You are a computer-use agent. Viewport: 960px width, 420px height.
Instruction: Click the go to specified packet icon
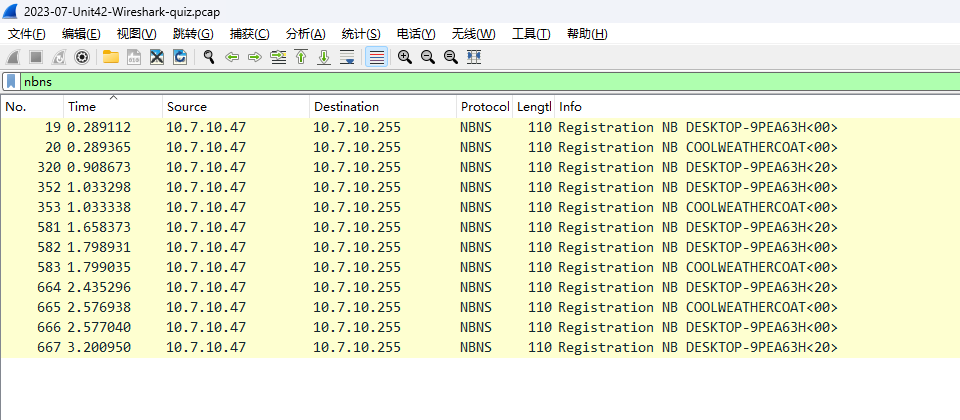(x=278, y=58)
